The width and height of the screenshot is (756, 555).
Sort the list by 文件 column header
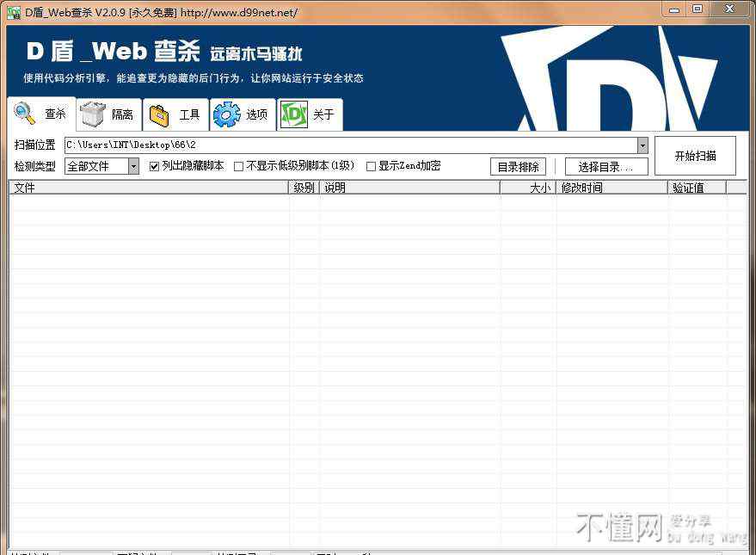point(148,188)
